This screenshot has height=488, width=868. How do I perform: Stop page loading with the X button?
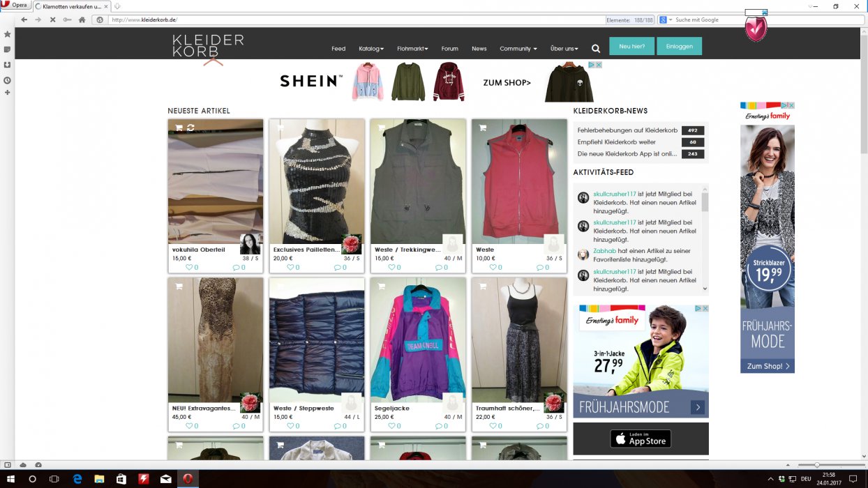coord(52,20)
